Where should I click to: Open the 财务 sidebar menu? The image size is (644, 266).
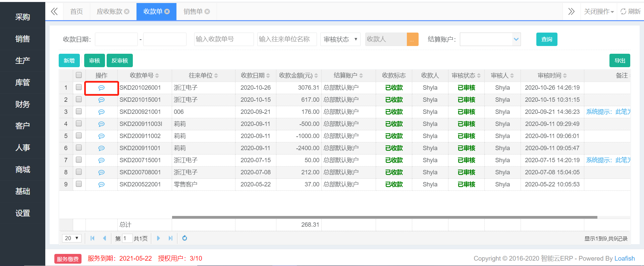22,104
